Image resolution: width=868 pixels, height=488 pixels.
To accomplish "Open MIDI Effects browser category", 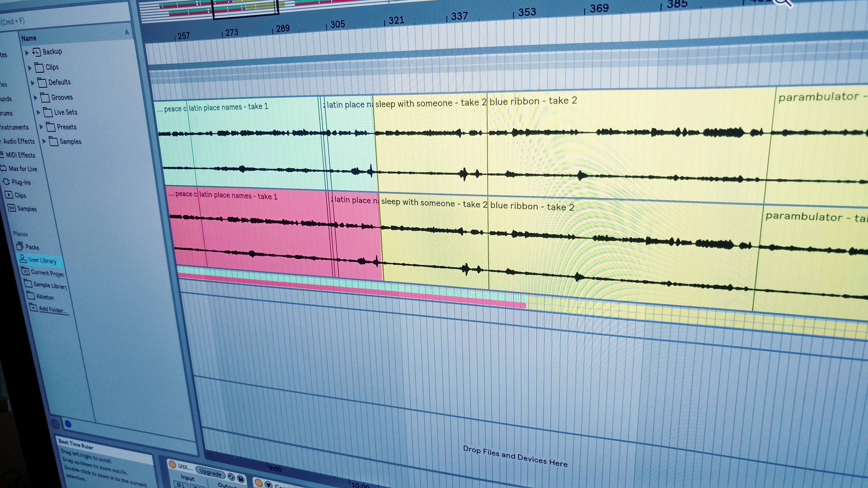I will [20, 155].
